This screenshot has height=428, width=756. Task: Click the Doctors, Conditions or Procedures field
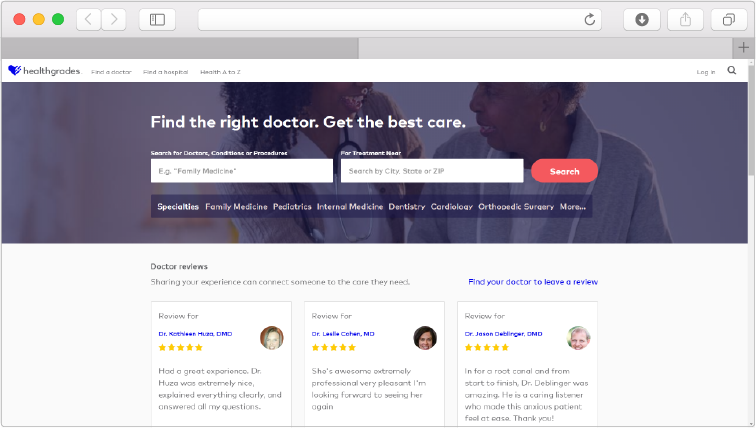click(x=242, y=171)
